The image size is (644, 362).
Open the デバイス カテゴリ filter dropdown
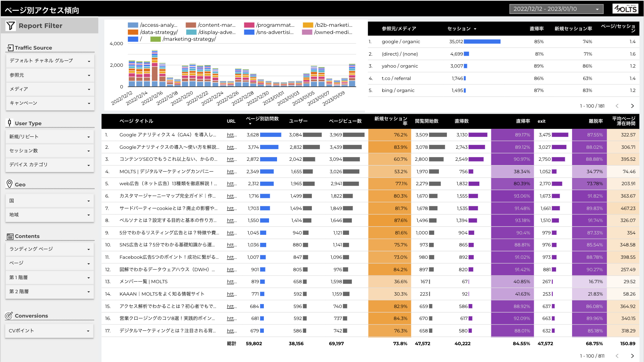click(50, 165)
